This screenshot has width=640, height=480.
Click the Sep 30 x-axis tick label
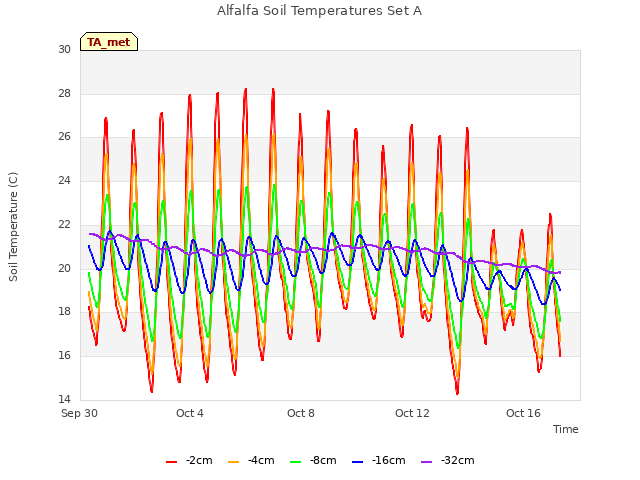pyautogui.click(x=79, y=413)
